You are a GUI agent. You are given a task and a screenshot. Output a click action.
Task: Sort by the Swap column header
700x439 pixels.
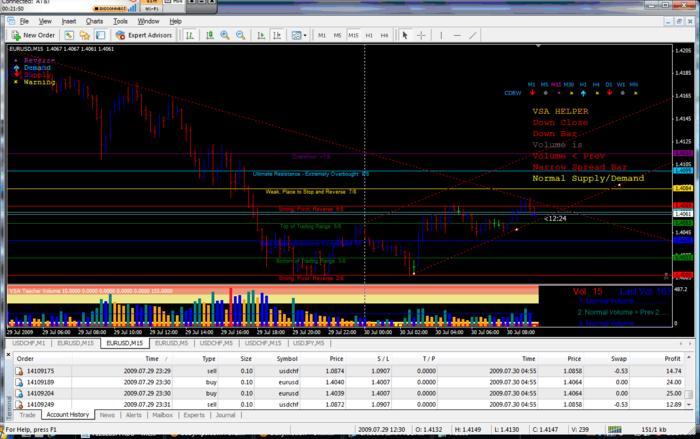coord(619,359)
